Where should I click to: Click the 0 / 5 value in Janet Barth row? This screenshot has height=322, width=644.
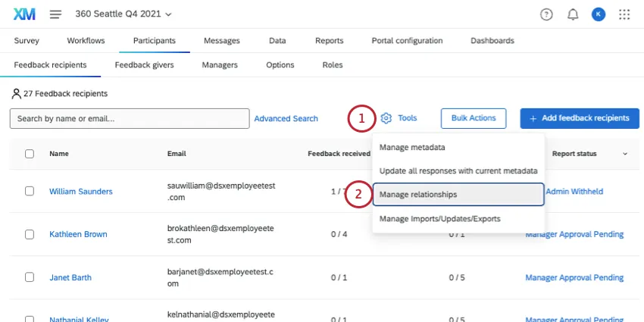click(457, 277)
